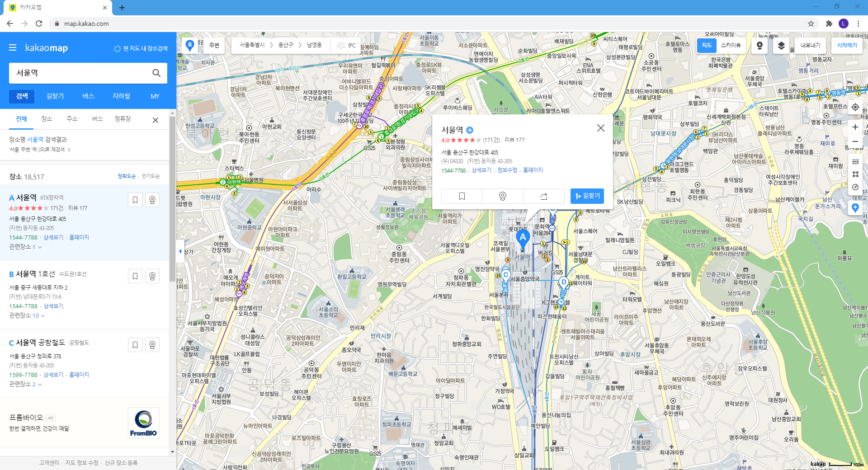Viewport: 868px width, 470px height.
Task: Sort results by 인기도순
Action: pyautogui.click(x=151, y=176)
